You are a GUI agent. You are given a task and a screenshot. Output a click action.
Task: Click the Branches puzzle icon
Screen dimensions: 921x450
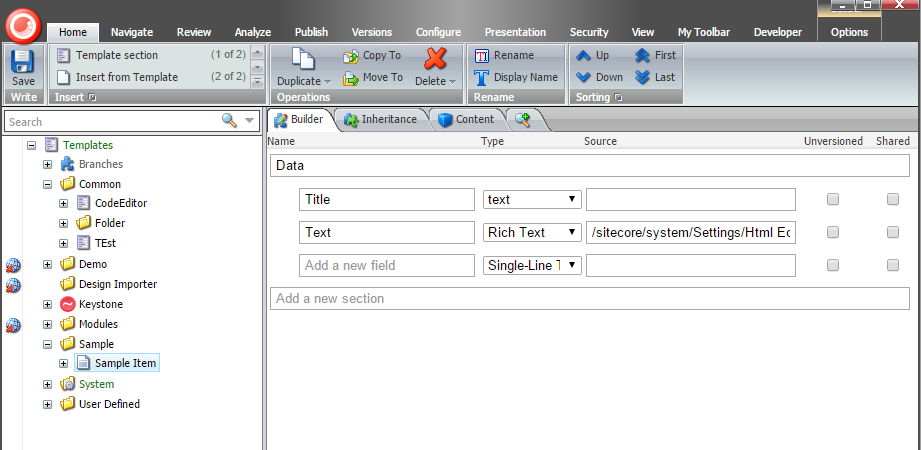pos(68,164)
